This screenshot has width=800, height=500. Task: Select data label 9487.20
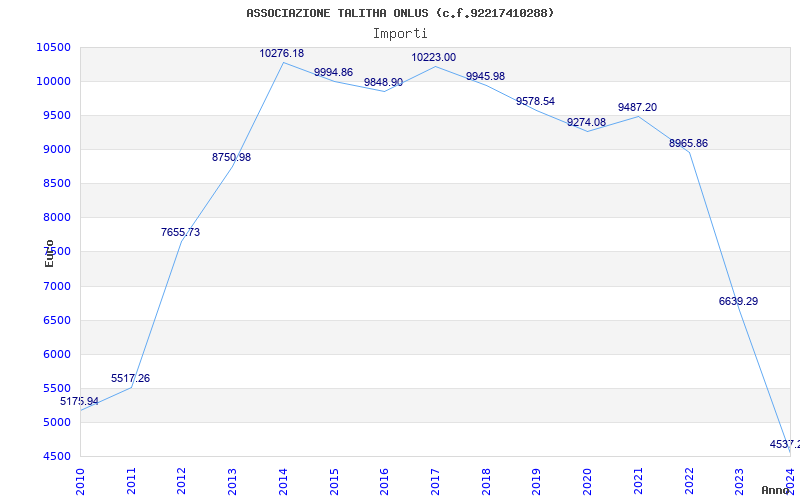point(637,108)
